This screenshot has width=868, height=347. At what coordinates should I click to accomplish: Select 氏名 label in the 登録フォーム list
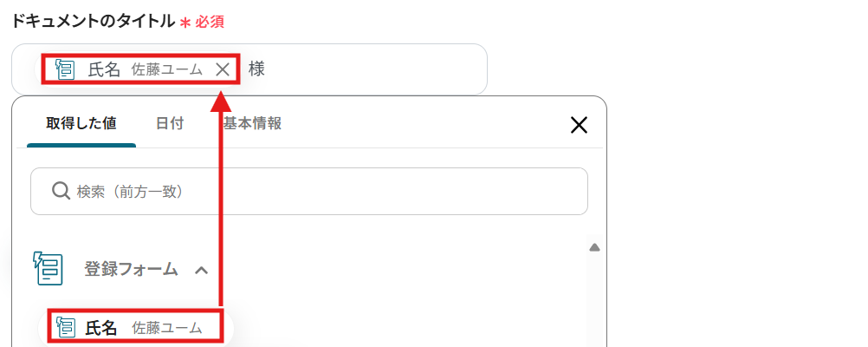click(101, 328)
